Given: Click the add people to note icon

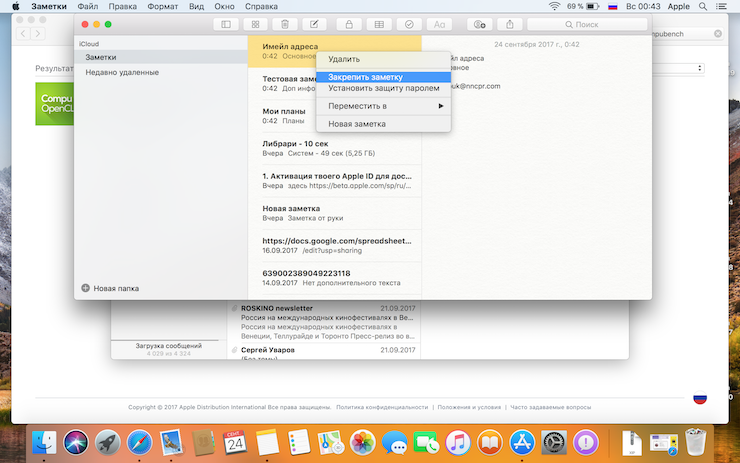Looking at the screenshot, I should coord(479,24).
